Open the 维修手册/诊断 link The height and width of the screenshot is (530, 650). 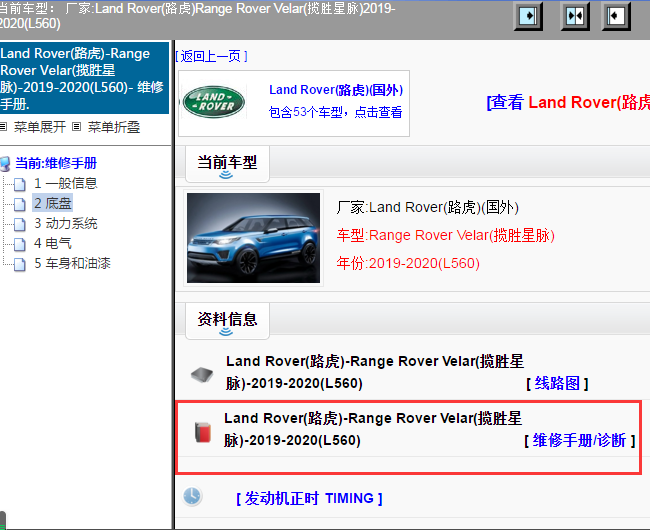coord(580,440)
